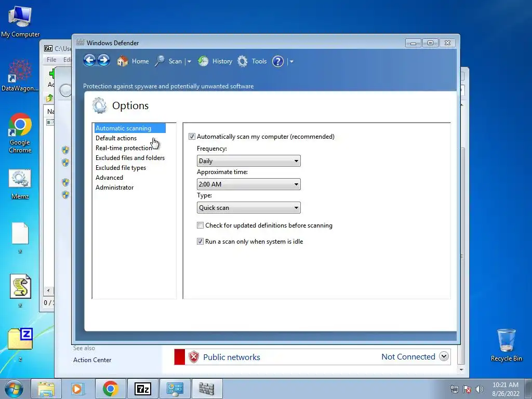This screenshot has width=532, height=399.
Task: Click the network tray icon
Action: pos(454,389)
